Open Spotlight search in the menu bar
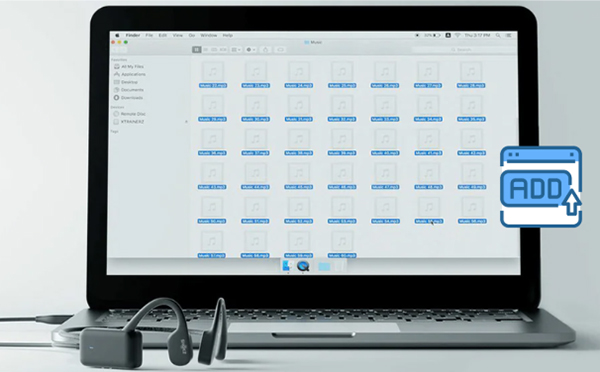The width and height of the screenshot is (600, 372). click(x=498, y=35)
